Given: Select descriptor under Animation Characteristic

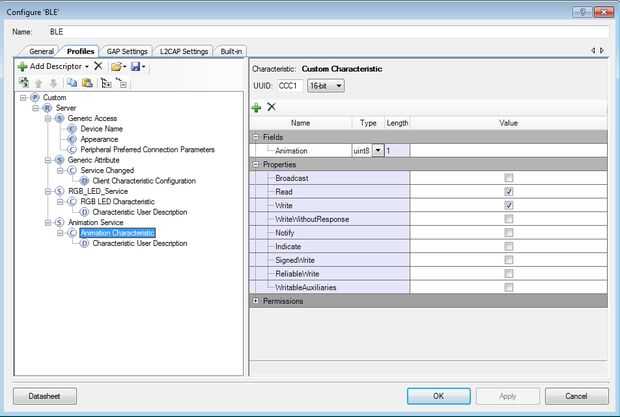Looking at the screenshot, I should coord(140,243).
